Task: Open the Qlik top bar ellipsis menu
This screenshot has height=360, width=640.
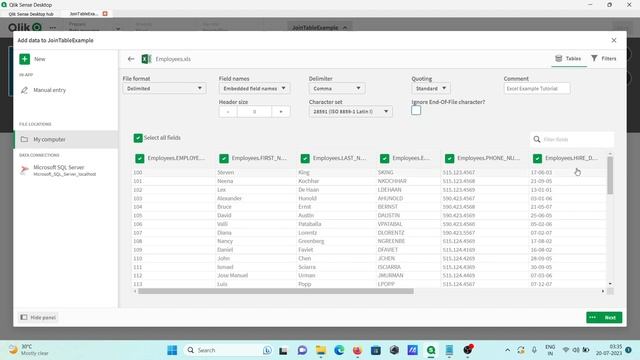Action: click(x=53, y=27)
